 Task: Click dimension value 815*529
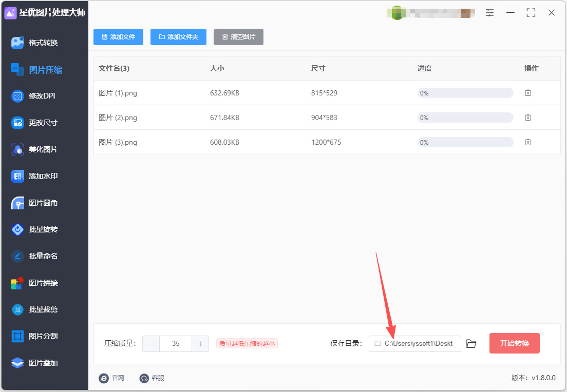(325, 93)
